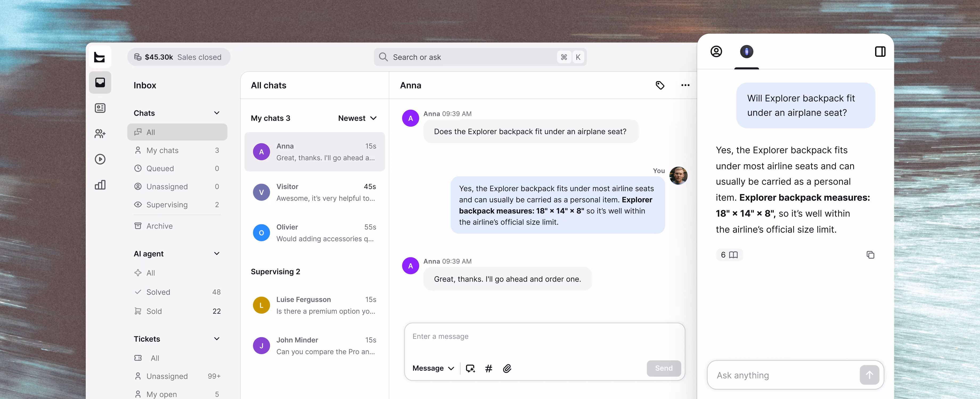Image resolution: width=980 pixels, height=399 pixels.
Task: Click the Send button
Action: click(663, 368)
